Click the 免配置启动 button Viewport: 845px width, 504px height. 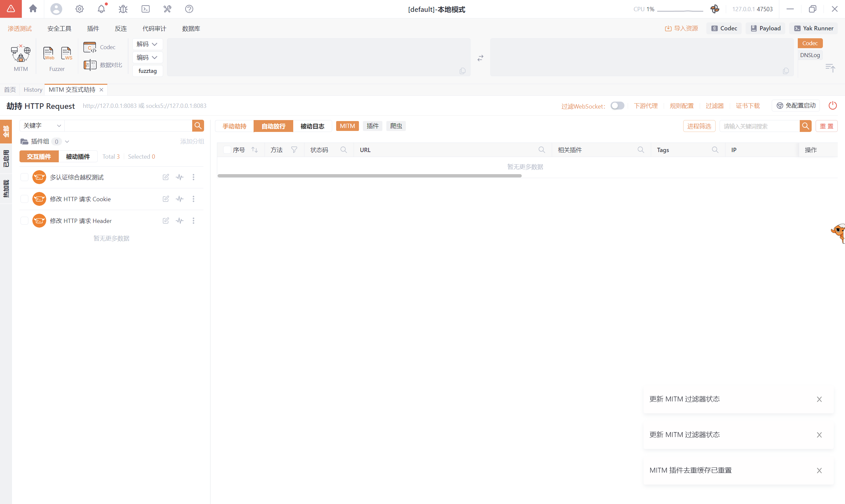coord(796,106)
